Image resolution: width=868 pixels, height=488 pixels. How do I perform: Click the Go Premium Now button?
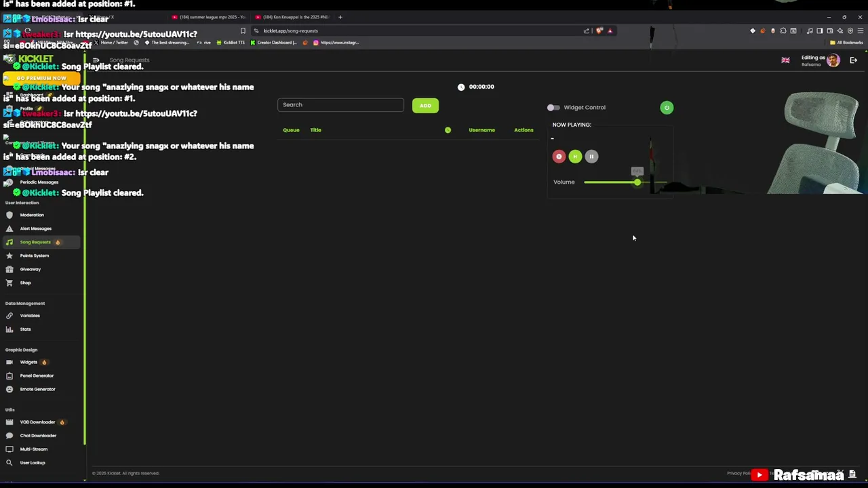[x=41, y=78]
